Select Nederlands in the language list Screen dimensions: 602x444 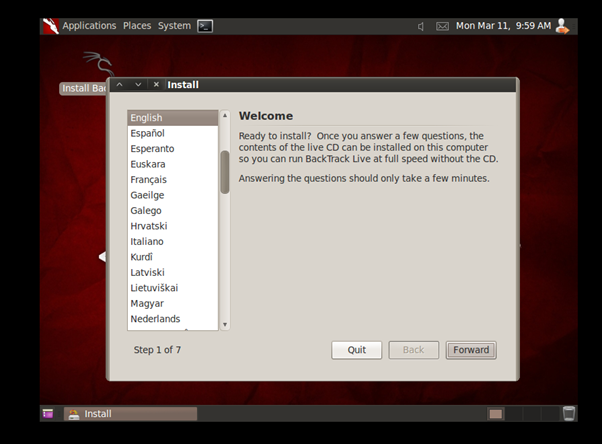(x=173, y=319)
